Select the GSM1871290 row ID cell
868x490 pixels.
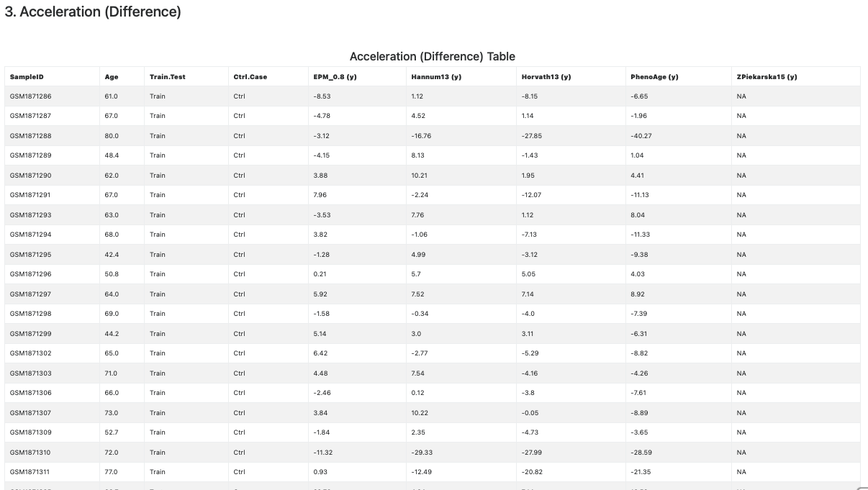coord(30,176)
